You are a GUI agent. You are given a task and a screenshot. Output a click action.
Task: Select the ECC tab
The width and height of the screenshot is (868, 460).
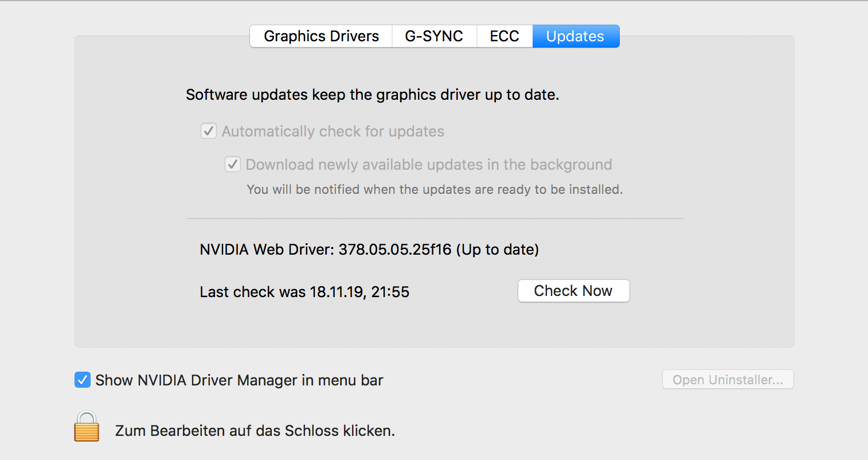click(505, 36)
